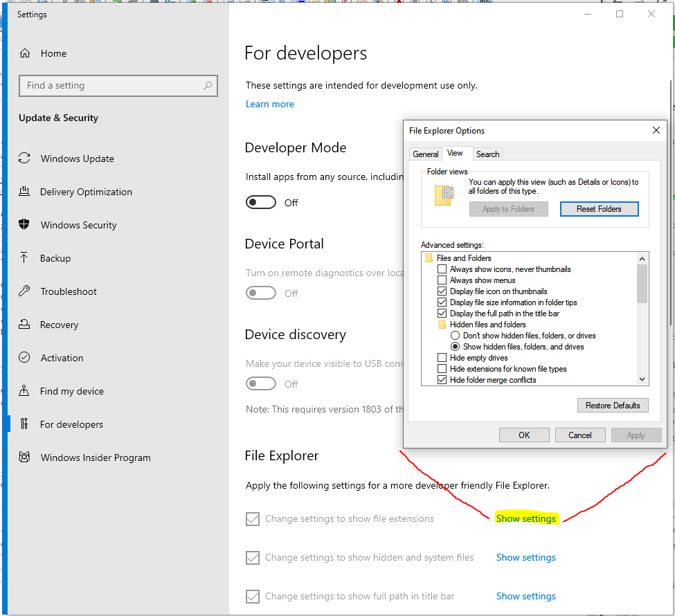The width and height of the screenshot is (675, 616).
Task: Switch to the View tab
Action: (455, 153)
